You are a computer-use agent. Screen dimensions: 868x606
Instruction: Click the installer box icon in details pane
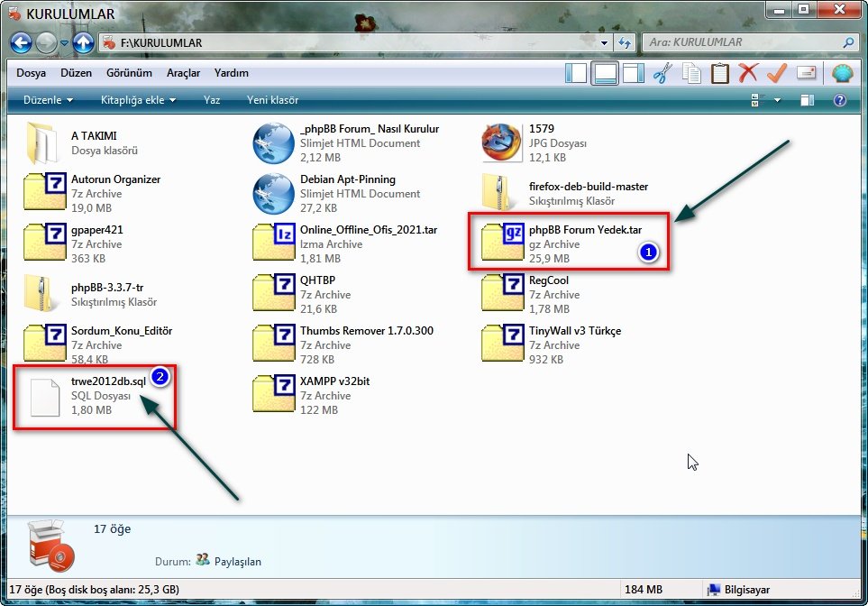tap(51, 546)
